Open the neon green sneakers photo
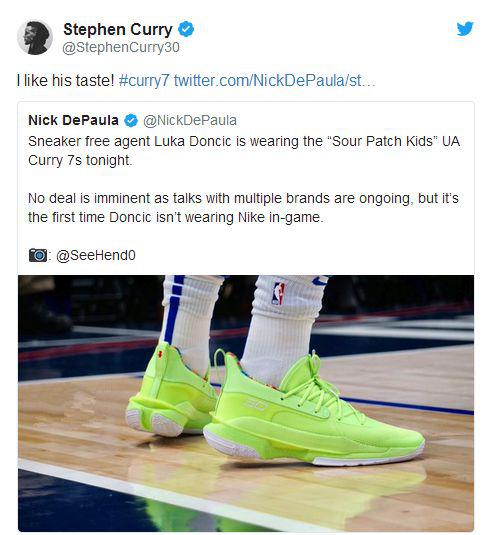 [x=246, y=403]
